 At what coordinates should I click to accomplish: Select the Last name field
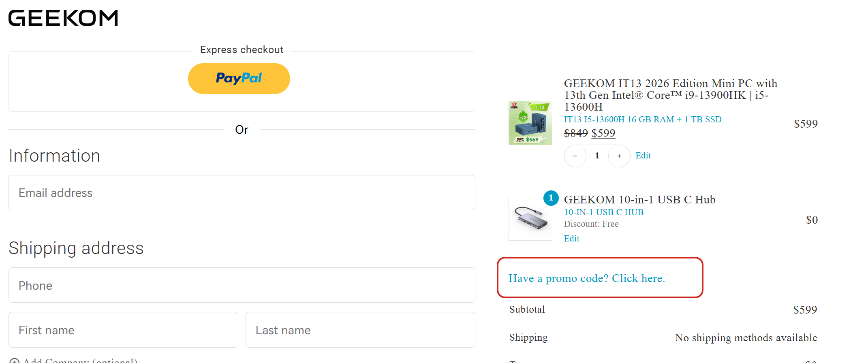[x=360, y=330]
